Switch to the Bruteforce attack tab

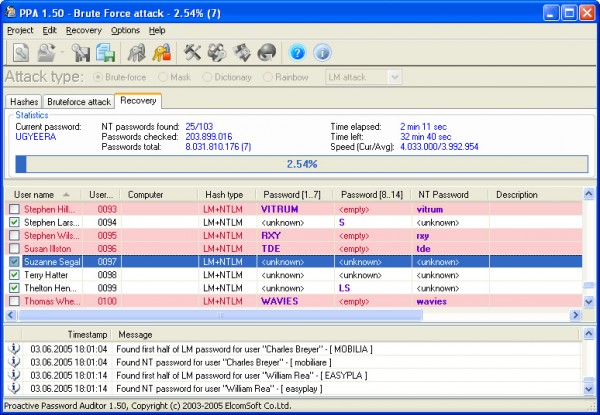click(79, 102)
